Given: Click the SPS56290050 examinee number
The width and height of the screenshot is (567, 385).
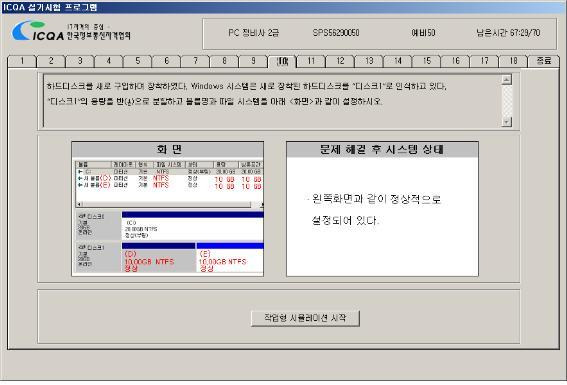Looking at the screenshot, I should 336,33.
